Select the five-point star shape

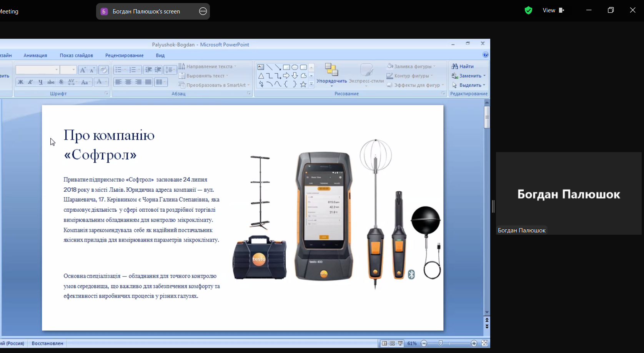(303, 84)
